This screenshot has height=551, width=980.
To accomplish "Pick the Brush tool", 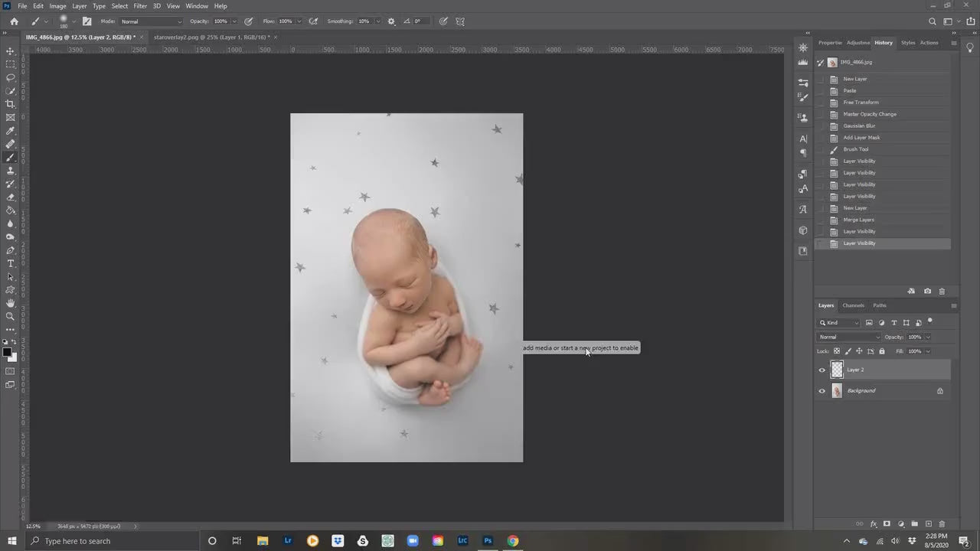I will pos(11,158).
